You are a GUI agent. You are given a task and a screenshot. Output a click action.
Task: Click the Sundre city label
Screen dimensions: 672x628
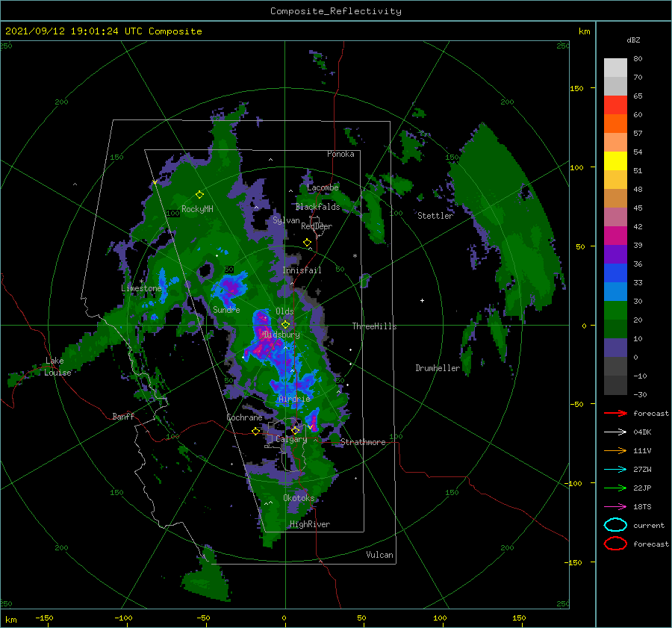tap(226, 309)
